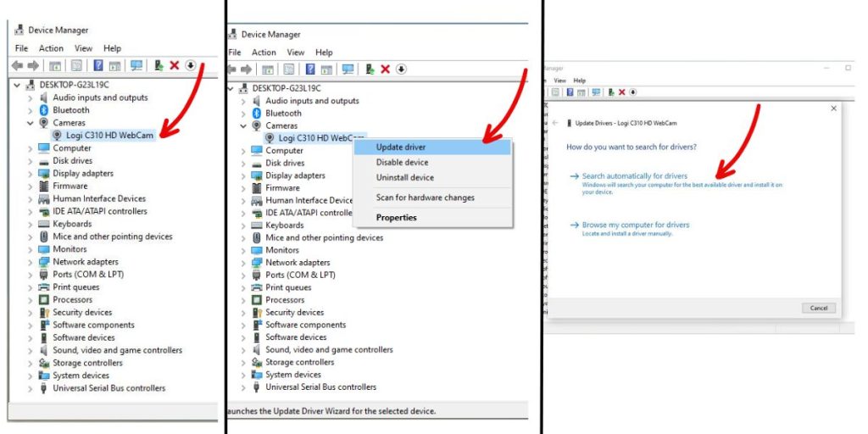Open File menu in left Device Manager
Image resolution: width=868 pixels, height=434 pixels.
click(x=21, y=48)
